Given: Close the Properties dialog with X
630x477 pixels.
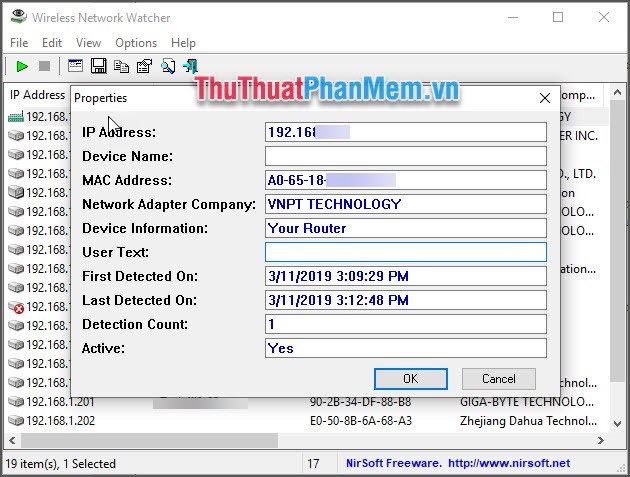Looking at the screenshot, I should coord(545,98).
